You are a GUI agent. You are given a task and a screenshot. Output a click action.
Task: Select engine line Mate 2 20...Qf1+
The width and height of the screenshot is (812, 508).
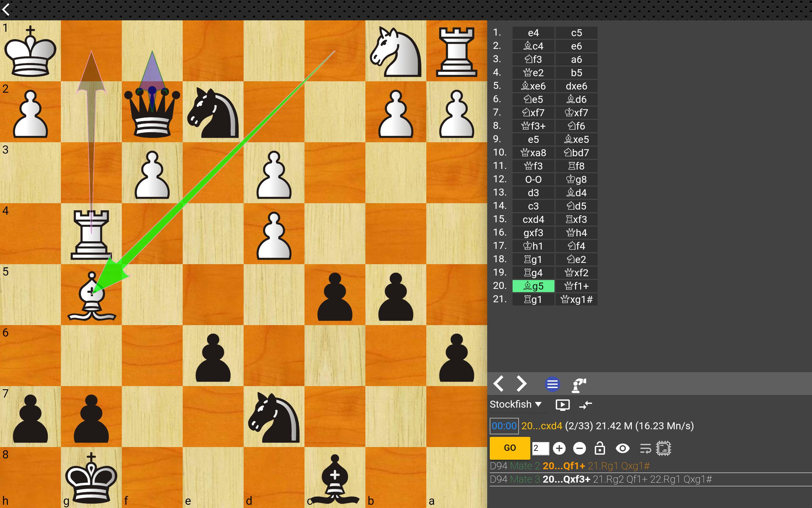tap(650, 466)
